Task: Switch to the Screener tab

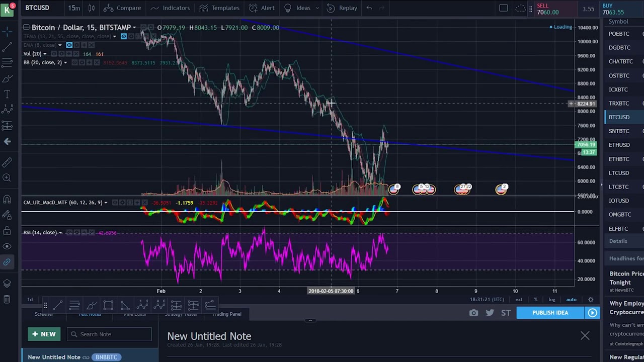Action: (44, 314)
